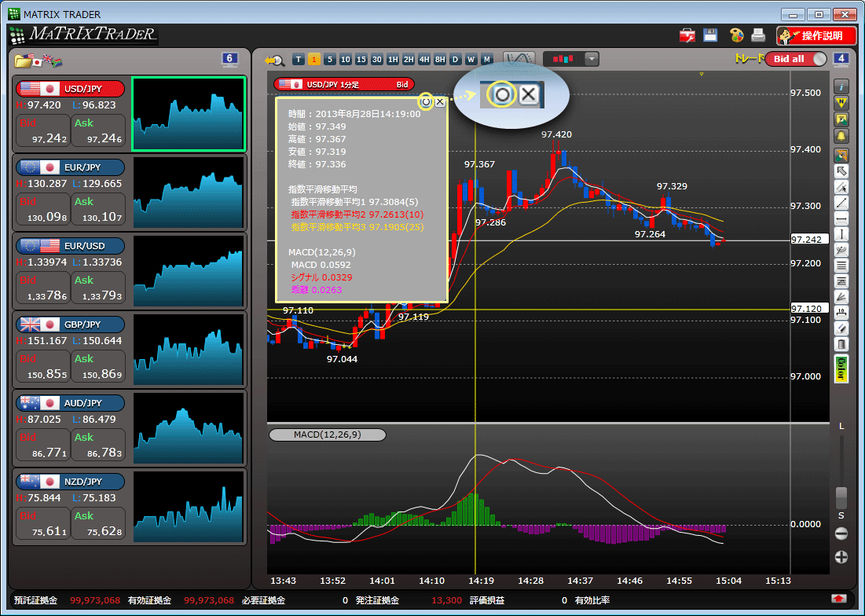865x616 pixels.
Task: Select the eraser tool
Action: point(841,328)
